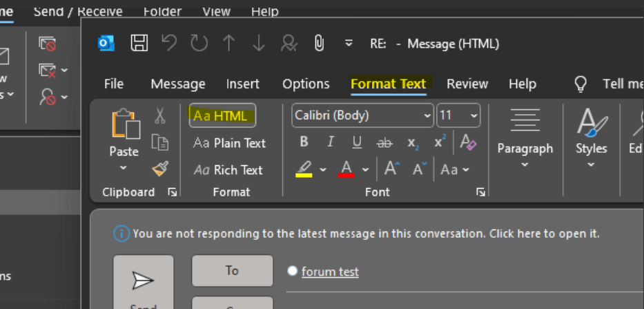Click the forum test recipient
The height and width of the screenshot is (309, 644).
tap(330, 272)
